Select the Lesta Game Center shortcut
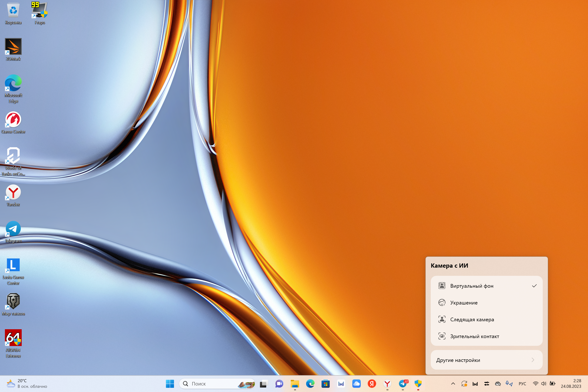Screen dimensions: 588x392 click(x=13, y=272)
